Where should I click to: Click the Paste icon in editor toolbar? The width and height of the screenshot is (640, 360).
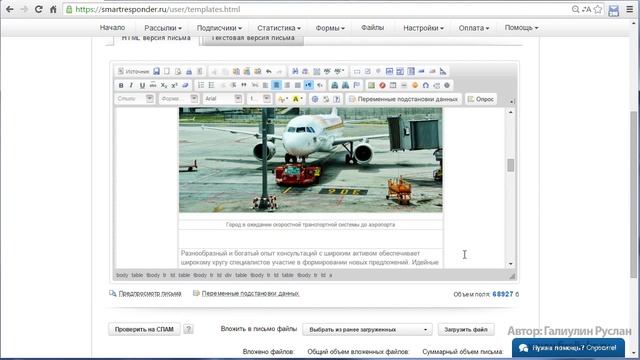[236, 71]
